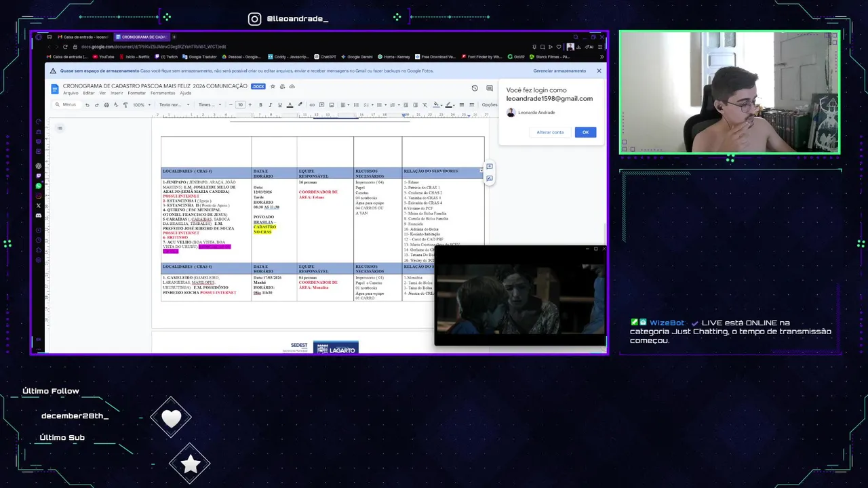
Task: Toggle Italic formatting
Action: coord(270,104)
